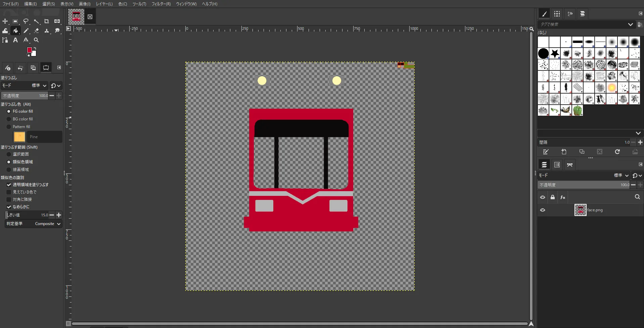The image size is (644, 328).
Task: Open the フィルター(R) menu
Action: [161, 4]
